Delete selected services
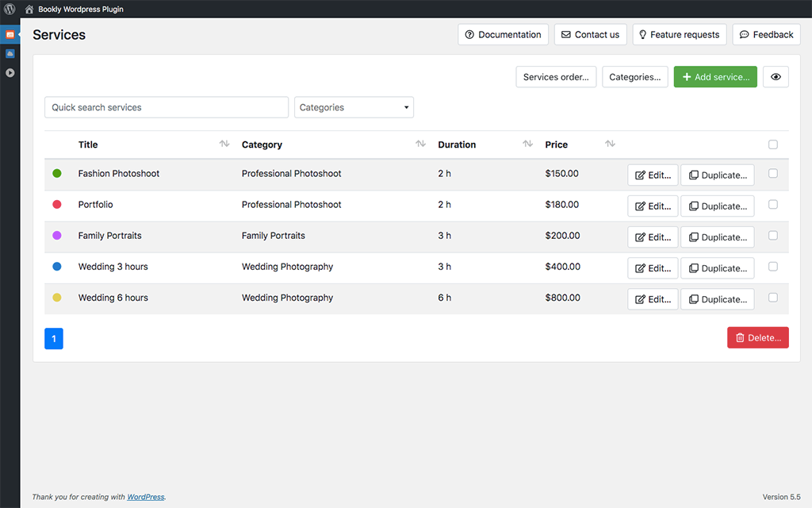812x508 pixels. (757, 337)
